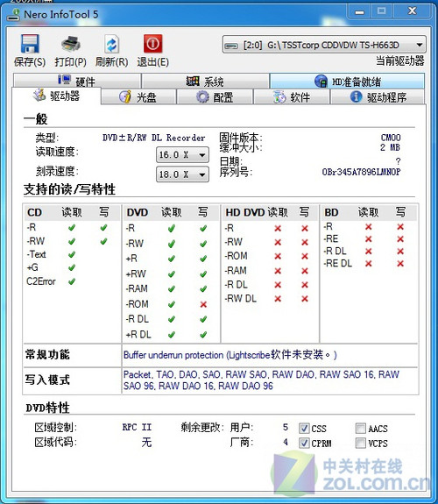Viewport: 438px width, 504px height.
Task: Click the C2Error read checkmark
Action: point(72,281)
